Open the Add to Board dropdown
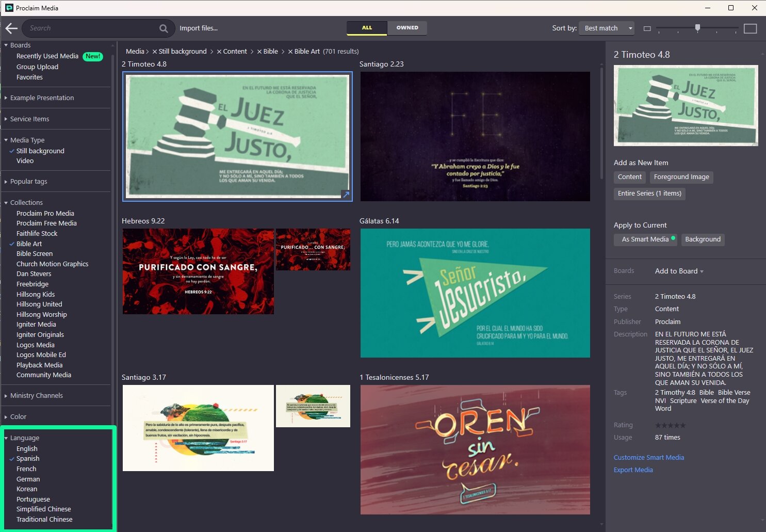 pos(679,271)
